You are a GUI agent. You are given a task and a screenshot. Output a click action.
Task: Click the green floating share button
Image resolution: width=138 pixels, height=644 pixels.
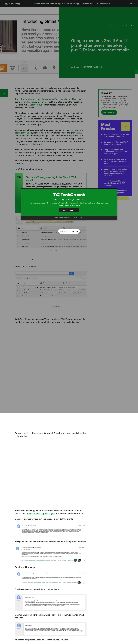4,93
